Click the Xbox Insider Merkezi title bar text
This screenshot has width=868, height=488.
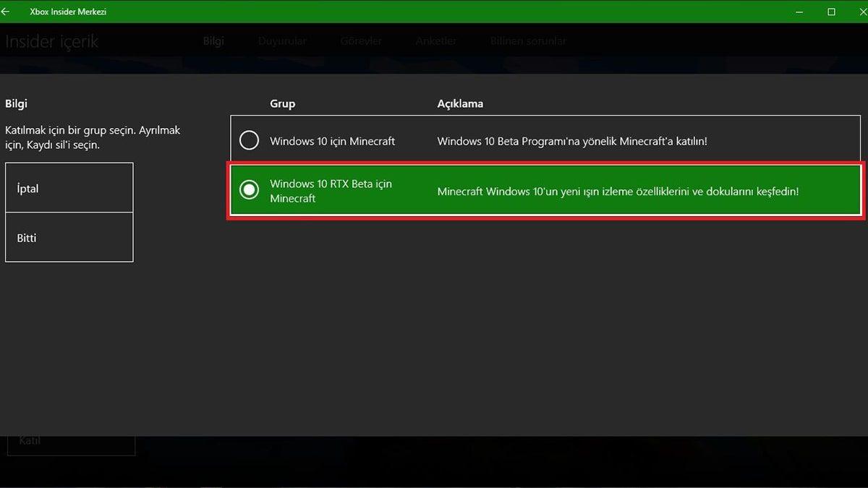tap(65, 12)
